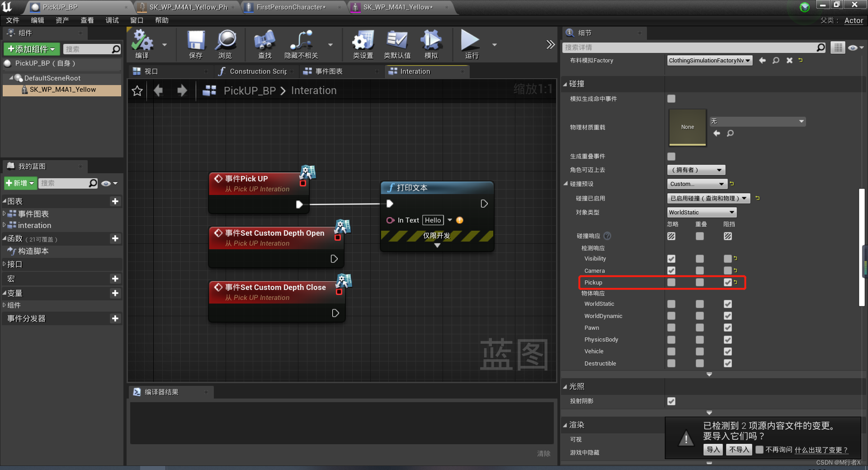Add new graph with 图表 plus icon

pos(115,201)
